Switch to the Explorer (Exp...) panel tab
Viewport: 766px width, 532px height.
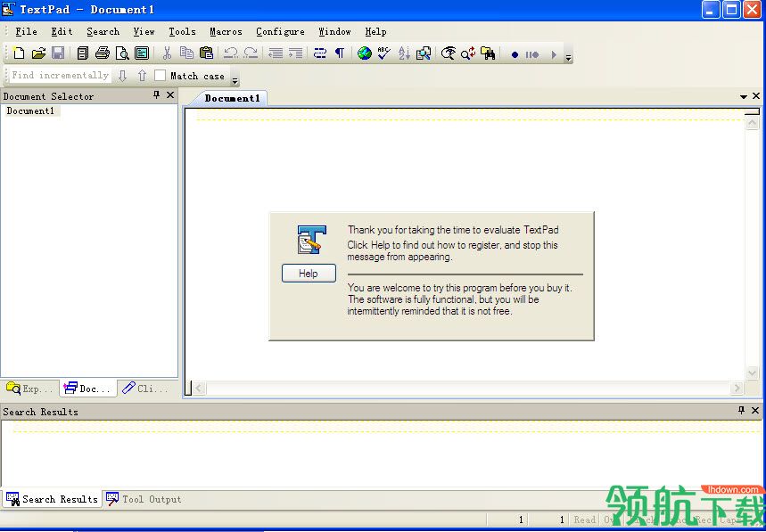(29, 389)
